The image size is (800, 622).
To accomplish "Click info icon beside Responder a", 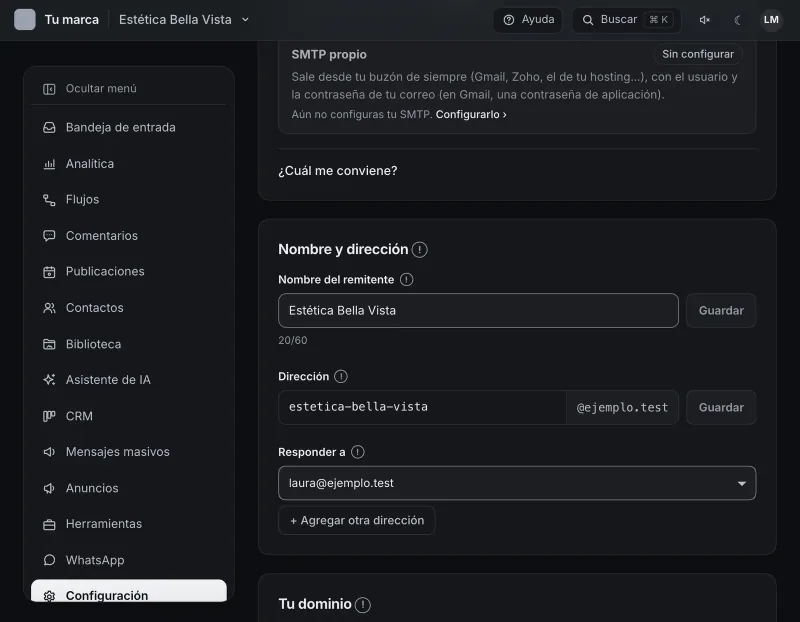I will (x=358, y=452).
